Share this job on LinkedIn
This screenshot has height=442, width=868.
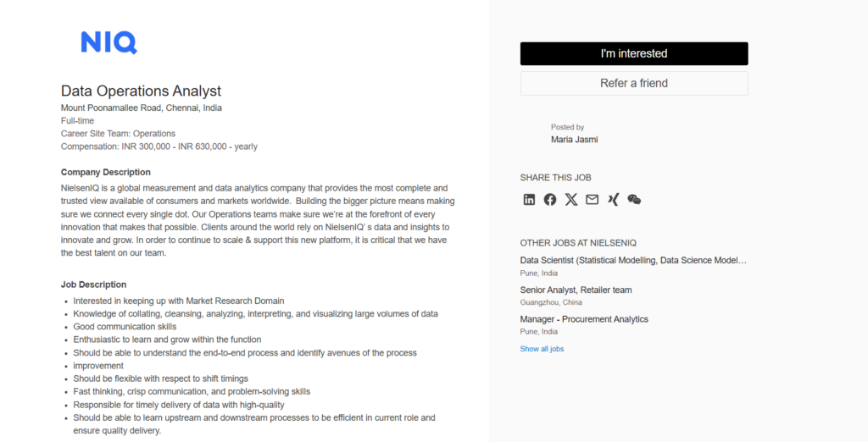click(x=529, y=200)
